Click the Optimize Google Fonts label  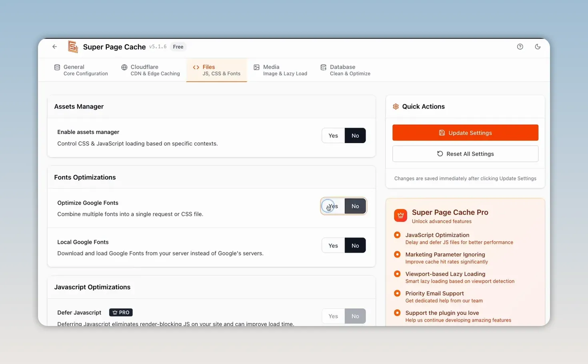[x=88, y=203]
